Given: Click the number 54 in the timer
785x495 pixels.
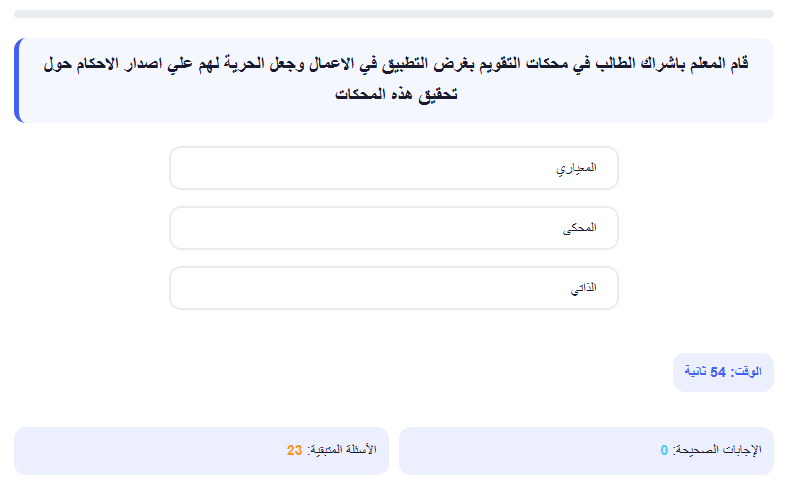Looking at the screenshot, I should [718, 372].
